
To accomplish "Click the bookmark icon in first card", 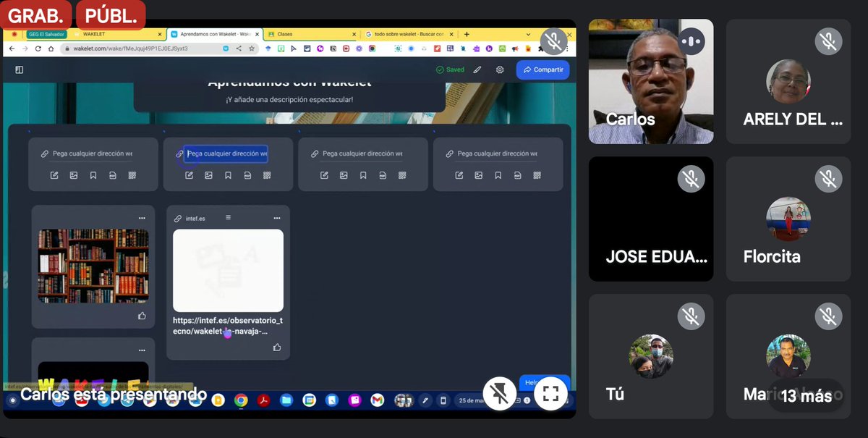I will [93, 175].
